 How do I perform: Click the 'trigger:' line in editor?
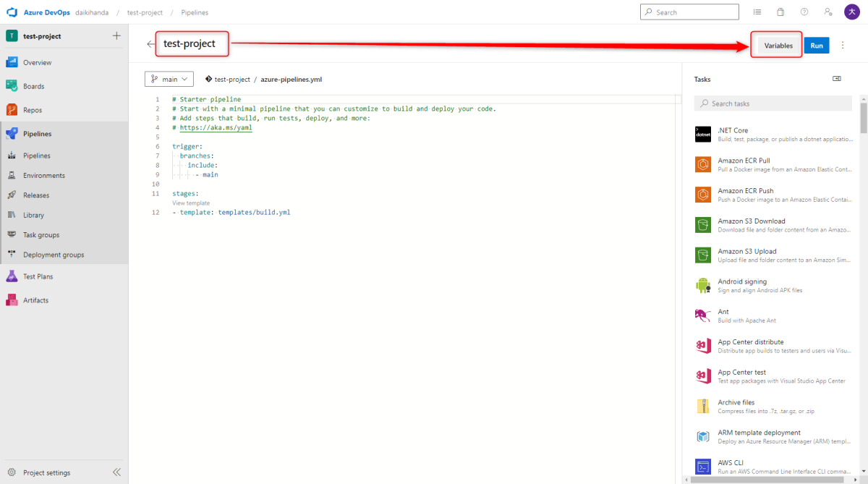click(x=187, y=146)
